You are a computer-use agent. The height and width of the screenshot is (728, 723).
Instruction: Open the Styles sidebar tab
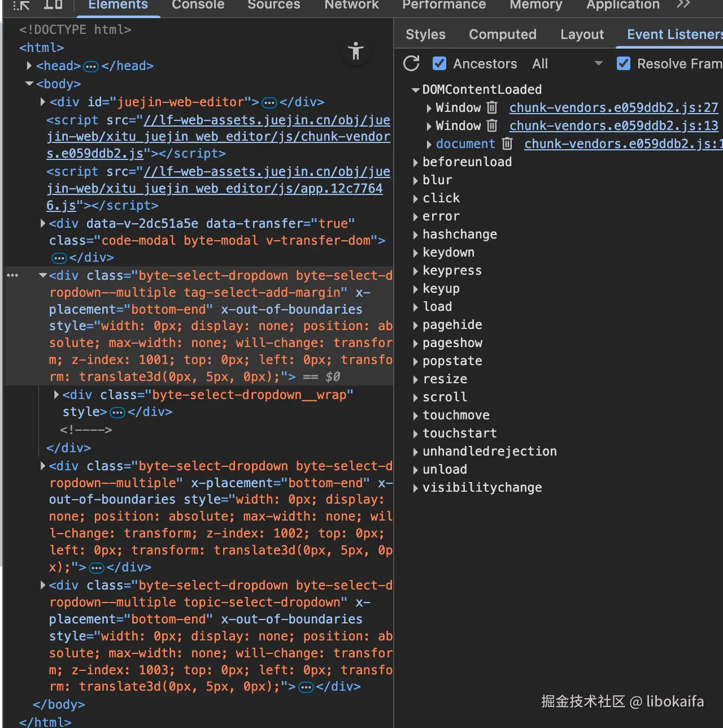point(425,34)
